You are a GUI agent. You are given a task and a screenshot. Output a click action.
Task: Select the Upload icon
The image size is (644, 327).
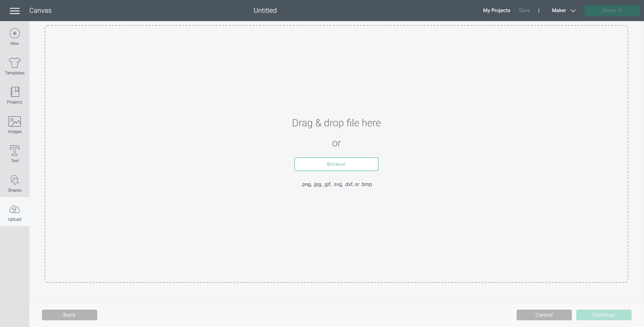click(x=14, y=212)
